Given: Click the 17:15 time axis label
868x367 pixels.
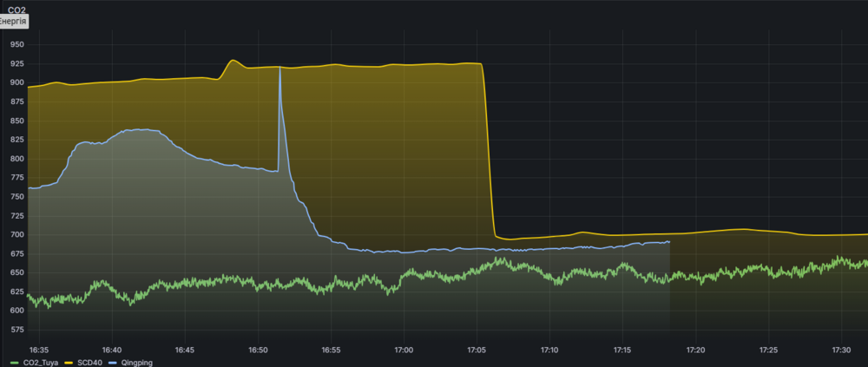Looking at the screenshot, I should point(622,351).
